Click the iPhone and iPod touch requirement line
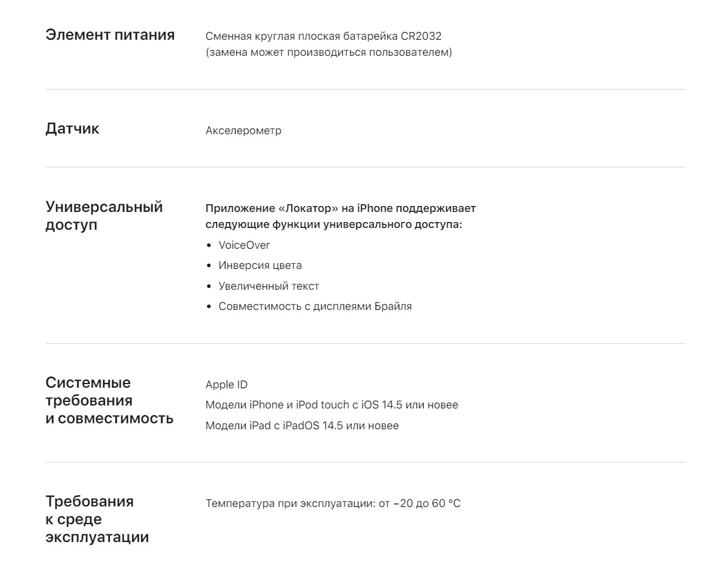Image resolution: width=728 pixels, height=567 pixels. (332, 405)
